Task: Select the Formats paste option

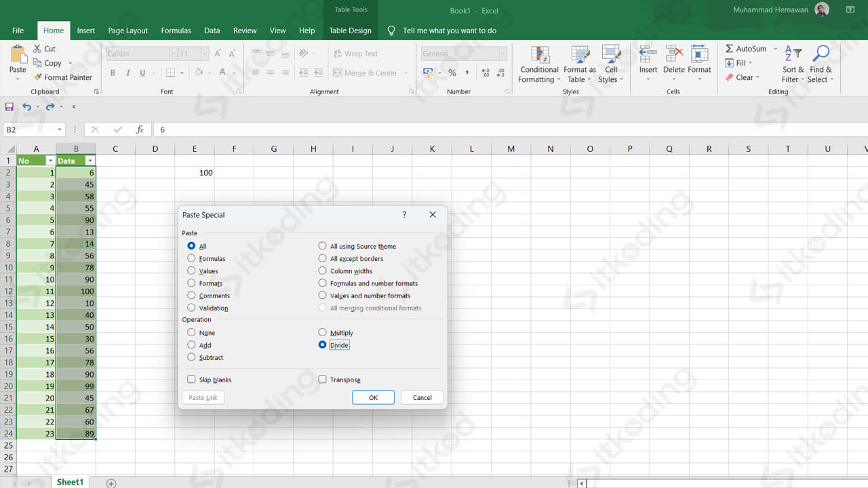Action: pos(191,283)
